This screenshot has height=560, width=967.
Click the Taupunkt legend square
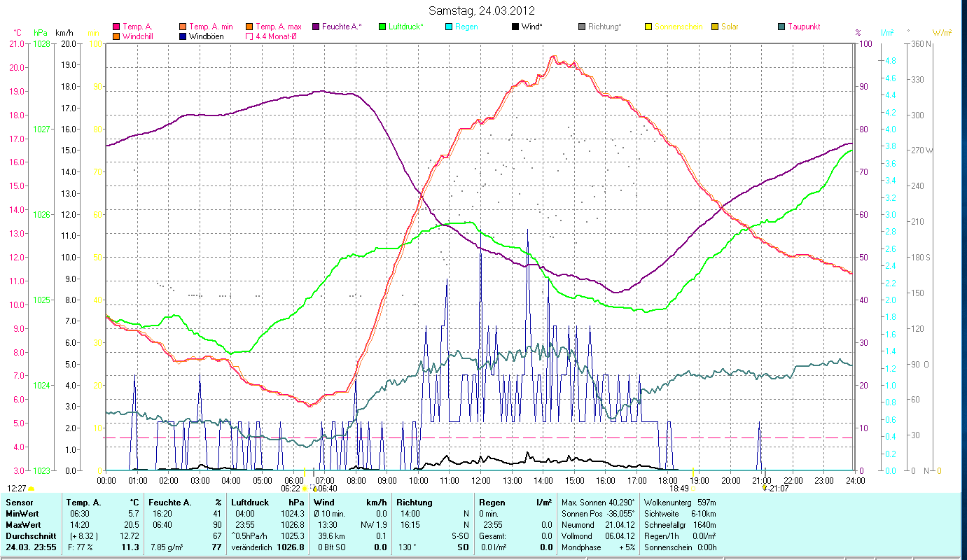[781, 27]
